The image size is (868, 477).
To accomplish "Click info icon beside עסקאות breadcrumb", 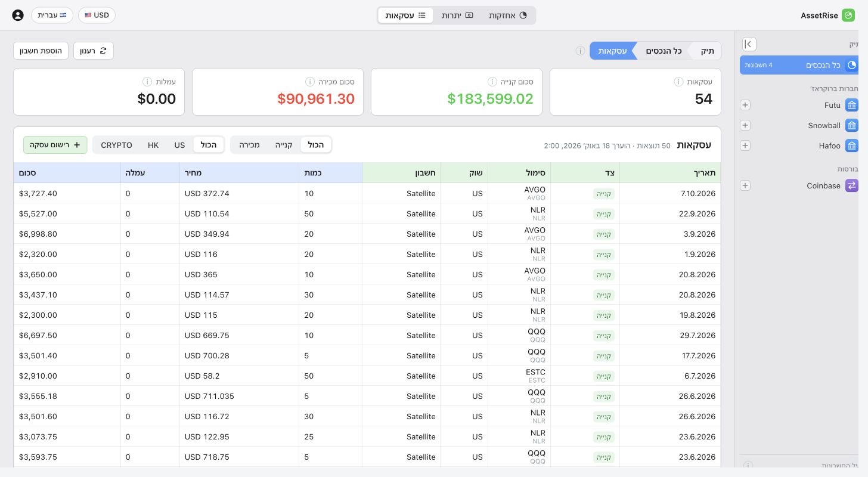I will coord(580,51).
